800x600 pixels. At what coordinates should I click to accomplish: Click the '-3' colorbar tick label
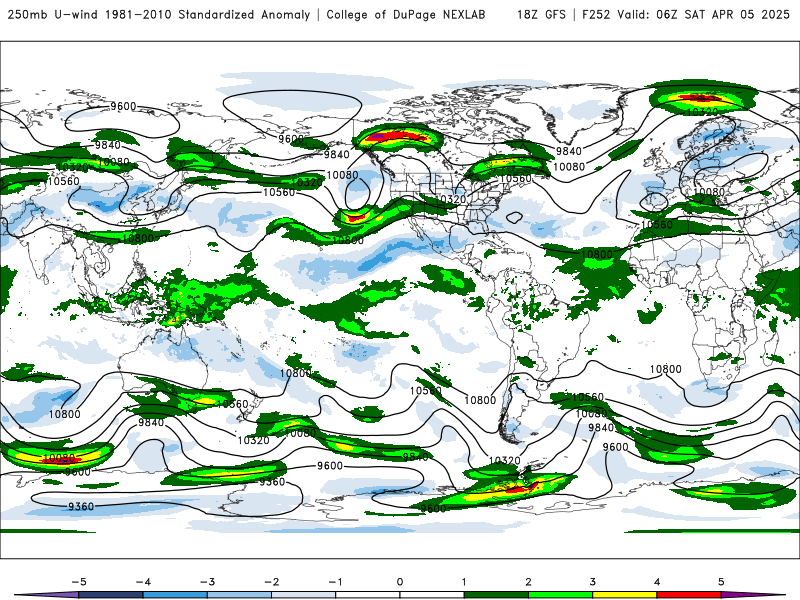(207, 582)
